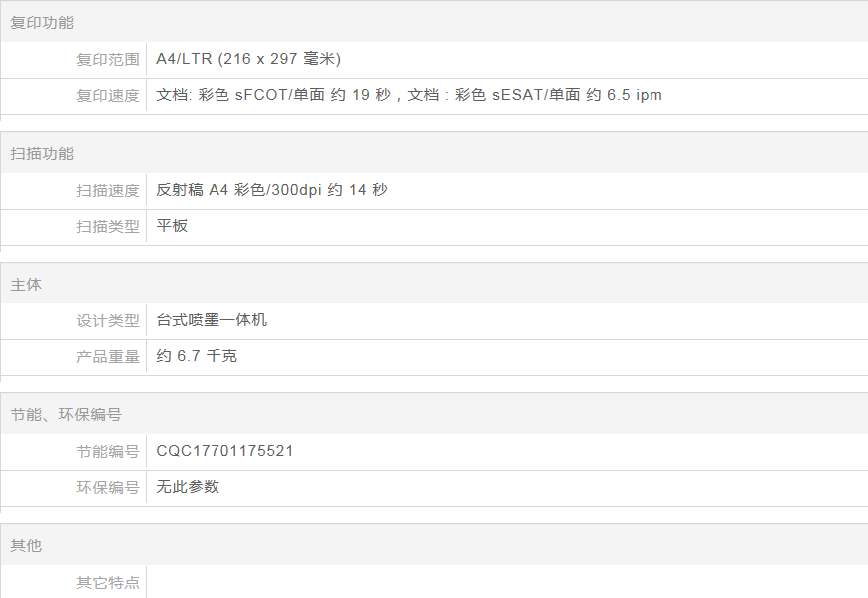Click the CQC17701175521 certificate number
Image resolution: width=868 pixels, height=598 pixels.
224,451
